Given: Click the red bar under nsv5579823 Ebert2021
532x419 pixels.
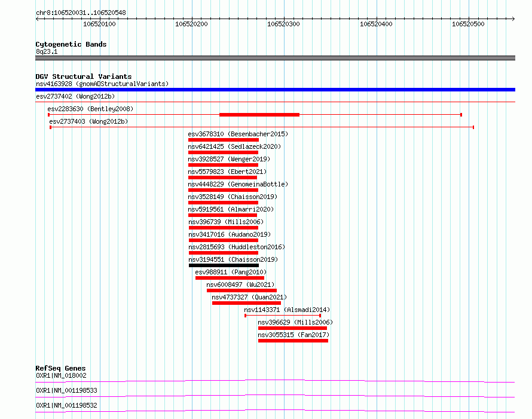Looking at the screenshot, I should coord(222,178).
